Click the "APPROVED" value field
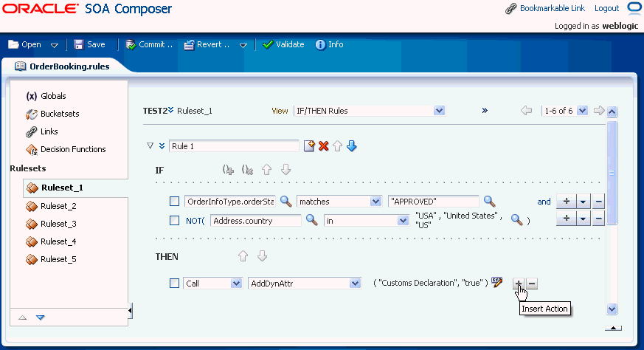This screenshot has width=644, height=350. pyautogui.click(x=433, y=202)
